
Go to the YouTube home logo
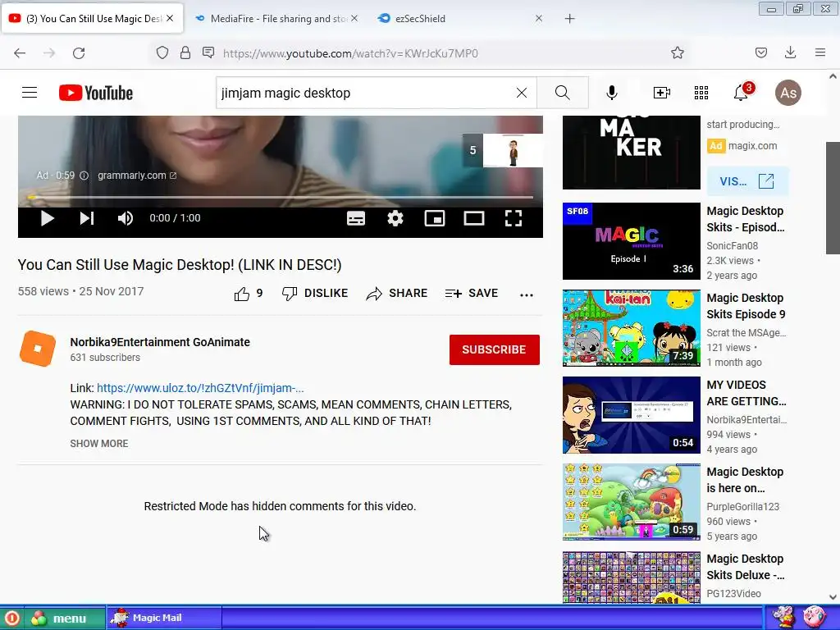pos(96,93)
